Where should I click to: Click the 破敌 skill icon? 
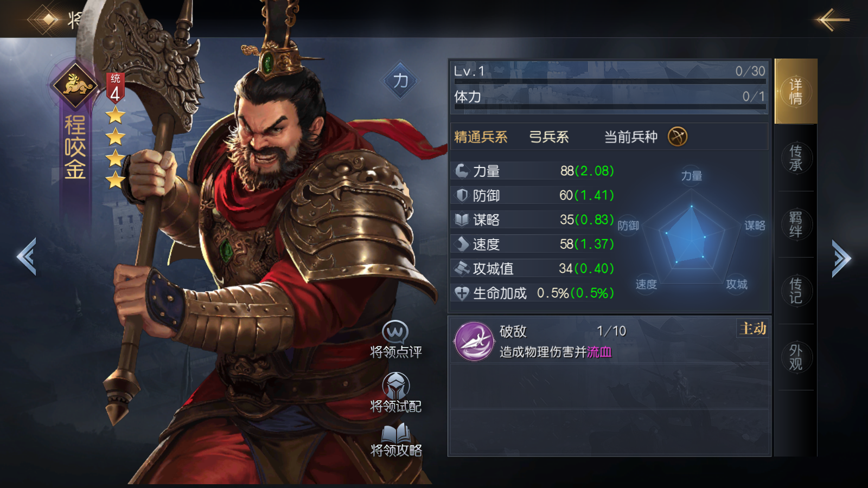point(474,341)
